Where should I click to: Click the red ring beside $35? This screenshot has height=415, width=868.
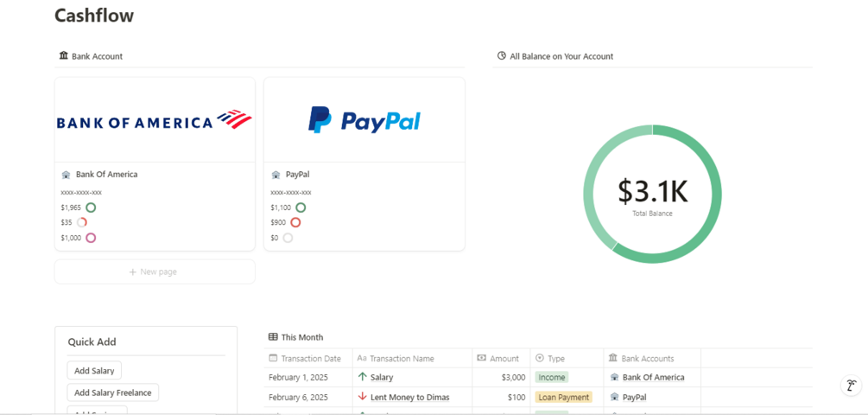(x=82, y=223)
